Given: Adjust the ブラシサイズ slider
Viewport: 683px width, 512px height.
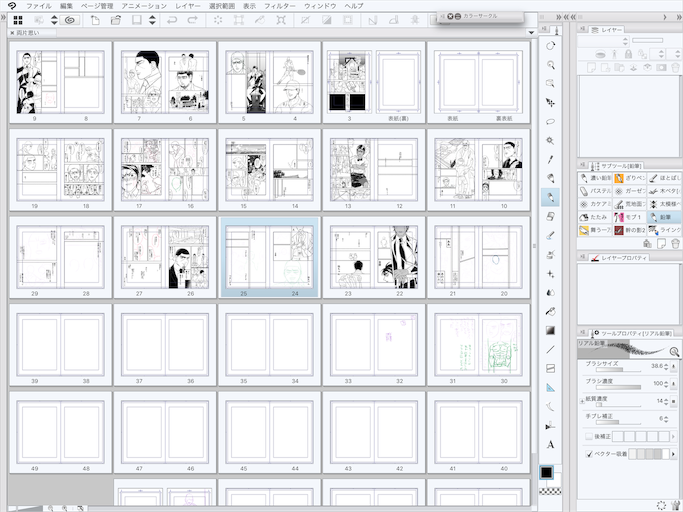Looking at the screenshot, I should tap(619, 370).
